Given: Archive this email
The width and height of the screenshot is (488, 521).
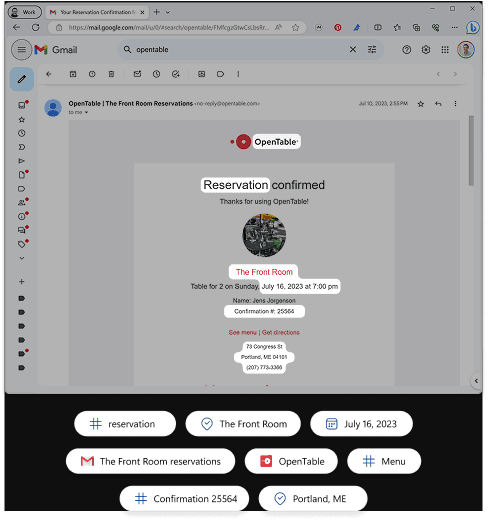Looking at the screenshot, I should pos(73,74).
